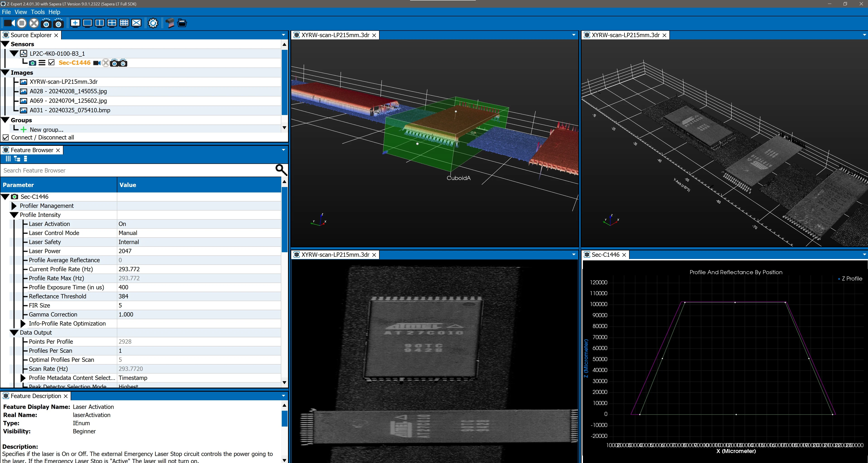Select the Source Explorer tab

click(31, 35)
